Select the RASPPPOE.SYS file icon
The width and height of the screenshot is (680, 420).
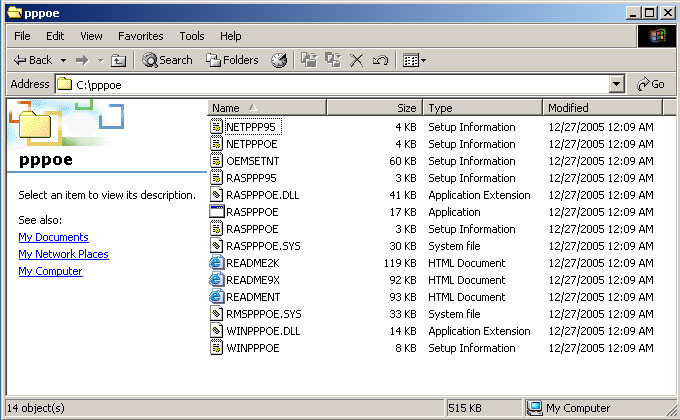[216, 246]
